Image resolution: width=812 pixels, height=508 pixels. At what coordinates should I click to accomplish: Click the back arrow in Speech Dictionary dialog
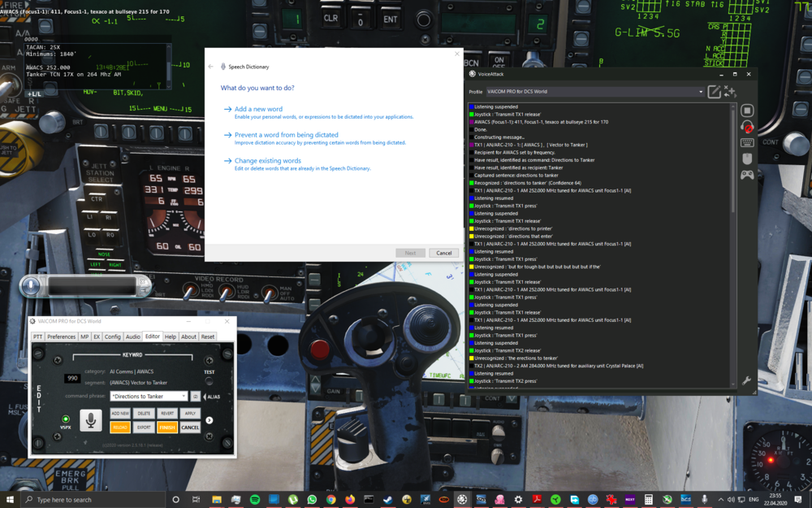point(210,66)
